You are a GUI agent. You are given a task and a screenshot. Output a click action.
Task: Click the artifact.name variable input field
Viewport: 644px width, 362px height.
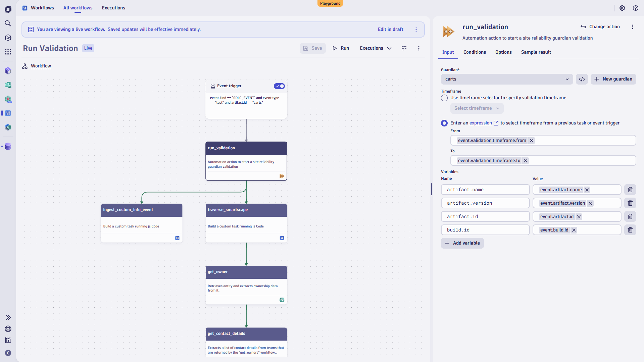tap(485, 190)
